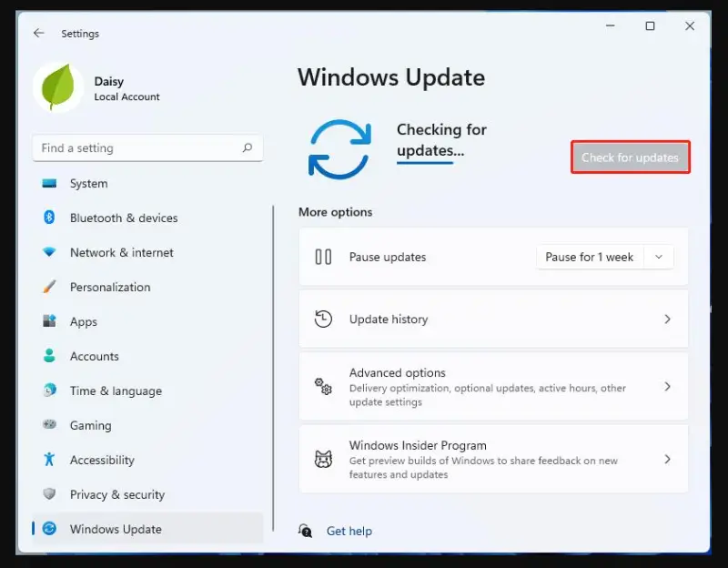
Task: Click the large blue update sync icon
Action: pos(339,149)
